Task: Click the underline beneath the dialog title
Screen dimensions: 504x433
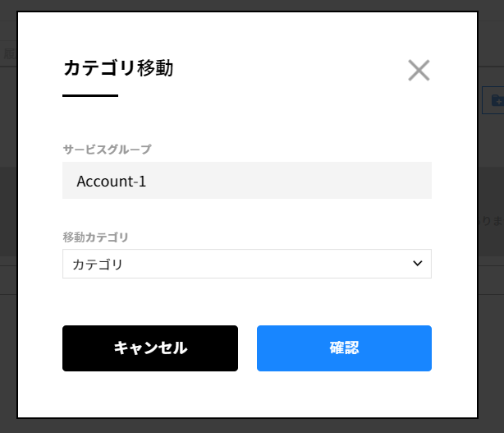Action: 90,96
